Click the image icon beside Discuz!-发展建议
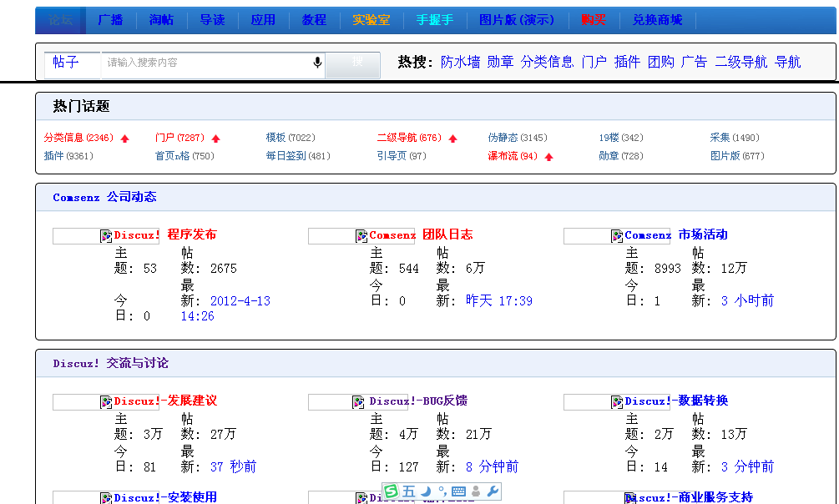The image size is (839, 504). click(106, 402)
